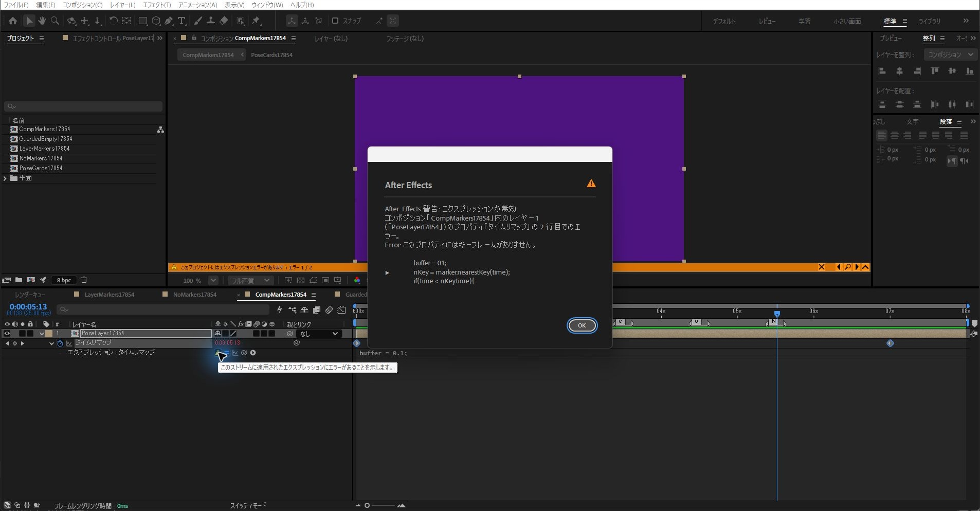The width and height of the screenshot is (980, 511).
Task: Click the 8 bpc color depth button
Action: [x=64, y=280]
